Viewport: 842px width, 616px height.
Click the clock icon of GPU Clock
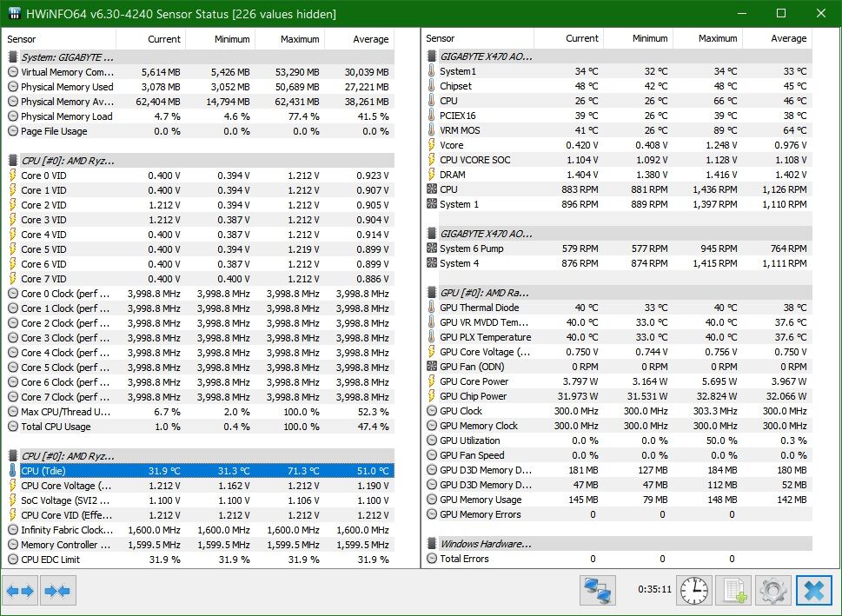coord(431,411)
